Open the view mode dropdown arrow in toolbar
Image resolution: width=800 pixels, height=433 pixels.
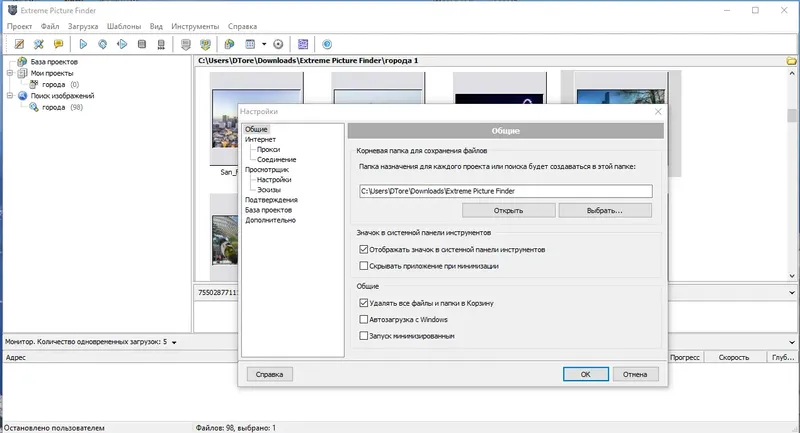[x=264, y=44]
